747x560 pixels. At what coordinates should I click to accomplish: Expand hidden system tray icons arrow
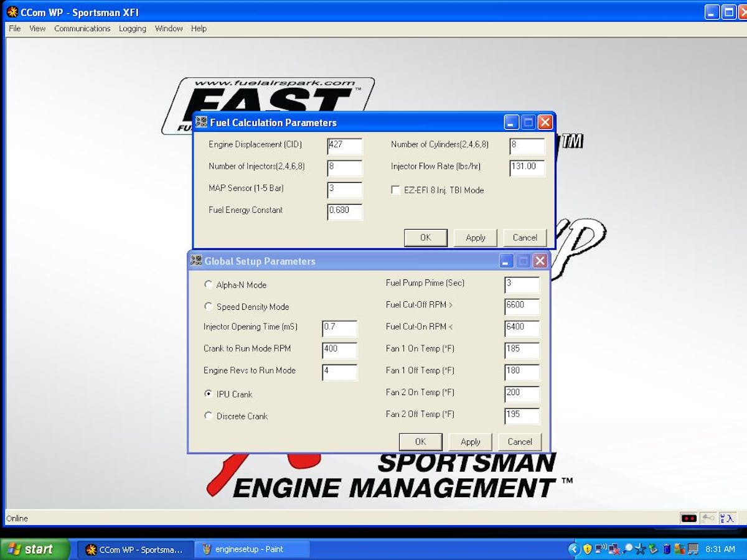[x=574, y=549]
